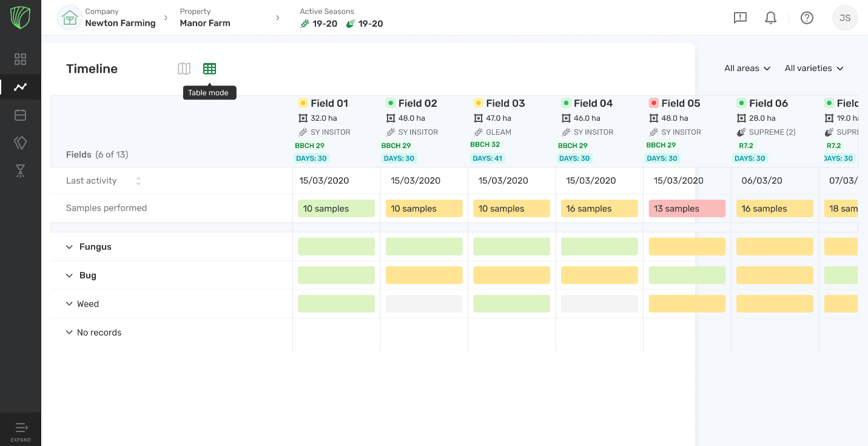This screenshot has height=446, width=868.
Task: Open the help question mark icon
Action: click(x=807, y=18)
